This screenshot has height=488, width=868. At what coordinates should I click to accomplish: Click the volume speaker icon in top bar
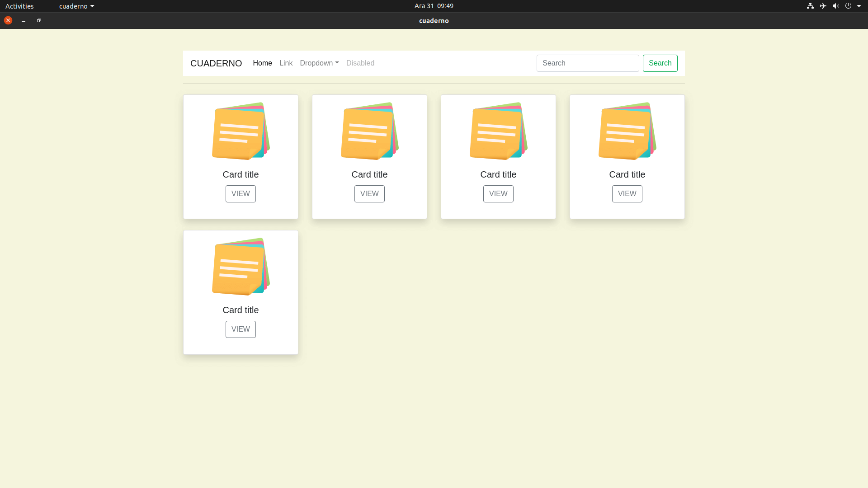[x=835, y=6]
